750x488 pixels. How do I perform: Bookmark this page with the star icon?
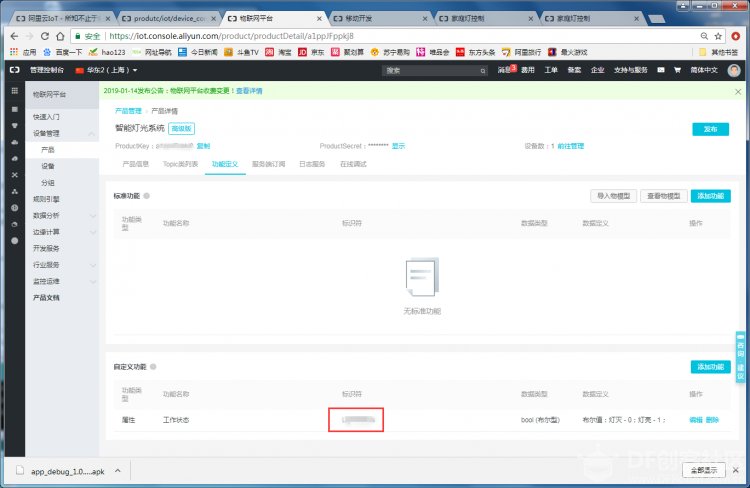pos(718,36)
